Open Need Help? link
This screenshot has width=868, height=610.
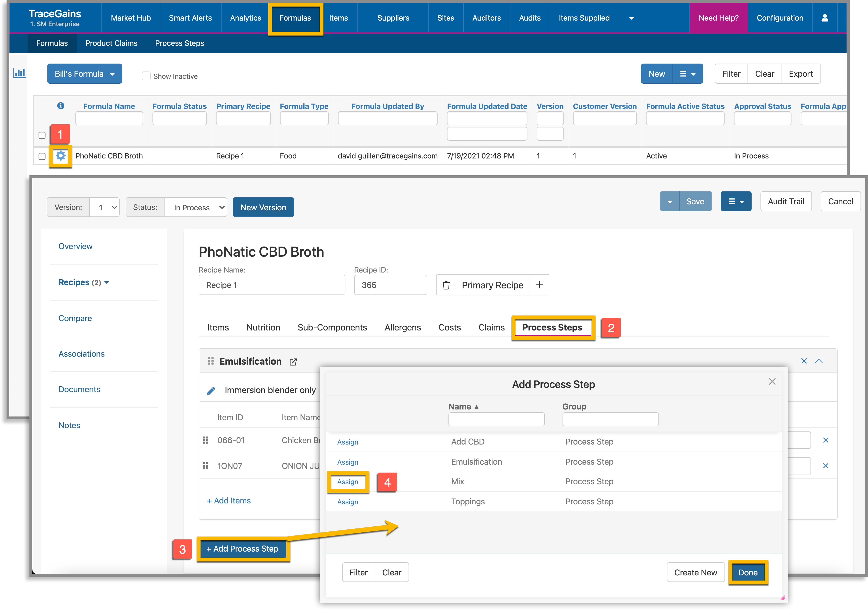[718, 18]
